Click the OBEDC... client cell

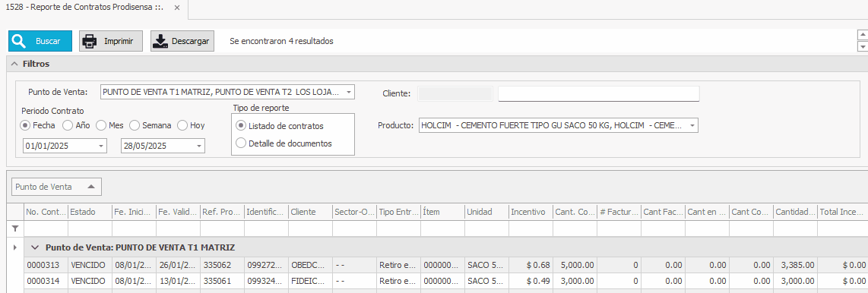pyautogui.click(x=311, y=265)
